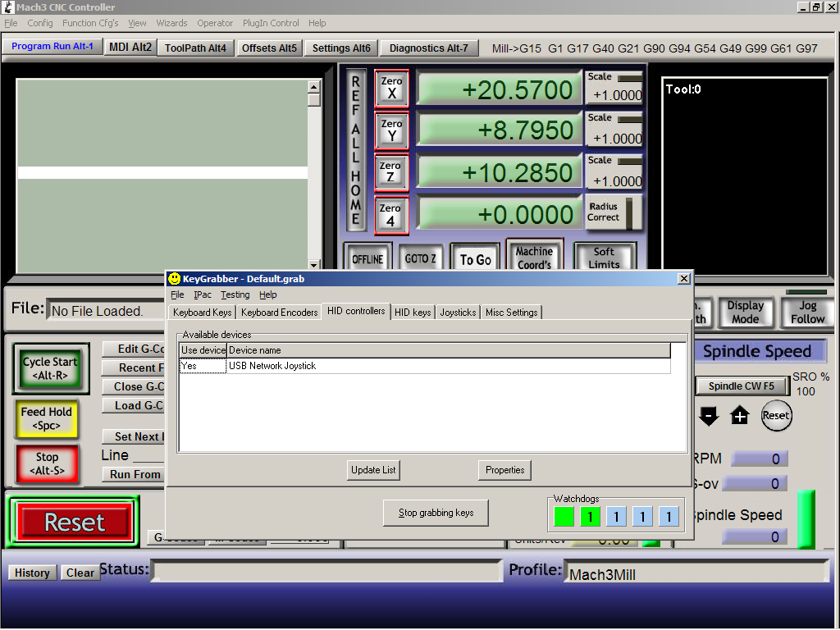This screenshot has height=630, width=840.
Task: Click the first green watchdog indicator
Action: 564,517
